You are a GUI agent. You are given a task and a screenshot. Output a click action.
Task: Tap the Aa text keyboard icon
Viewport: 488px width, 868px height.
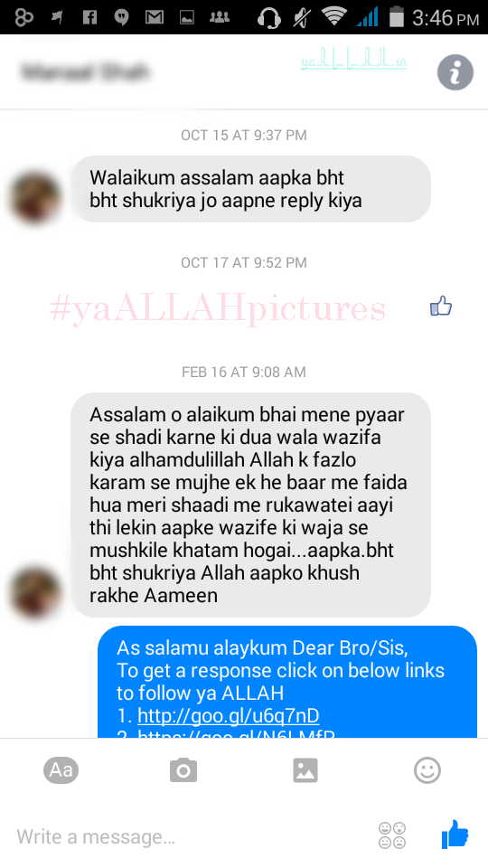(61, 770)
